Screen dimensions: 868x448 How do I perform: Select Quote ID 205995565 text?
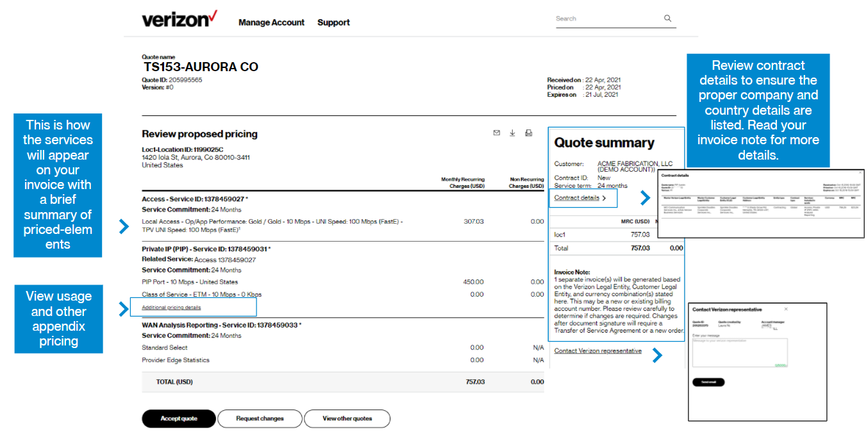tap(172, 80)
